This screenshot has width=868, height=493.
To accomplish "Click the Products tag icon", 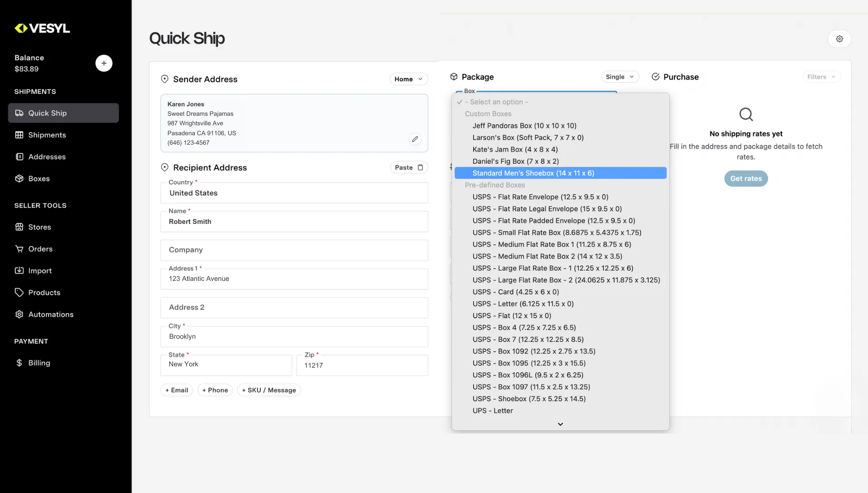I will (x=19, y=293).
